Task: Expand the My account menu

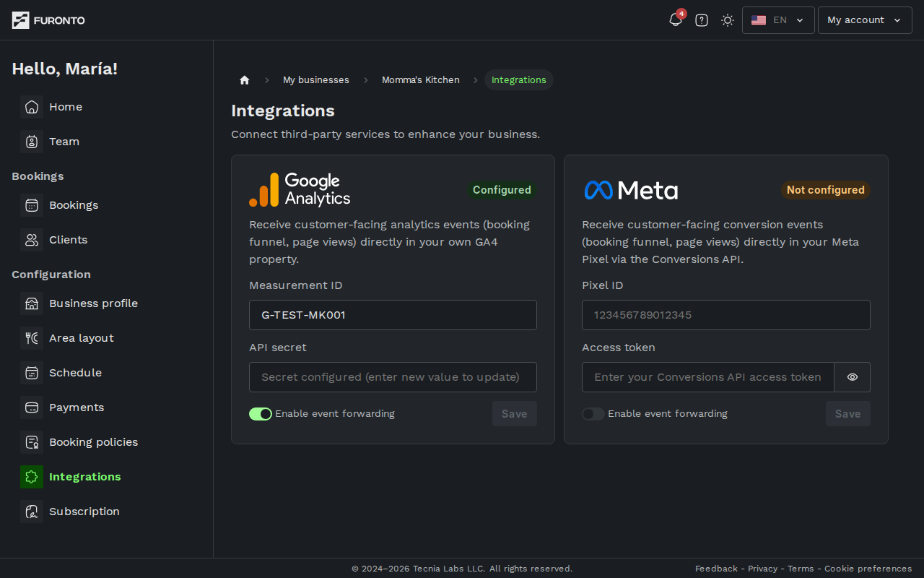Action: click(x=865, y=20)
